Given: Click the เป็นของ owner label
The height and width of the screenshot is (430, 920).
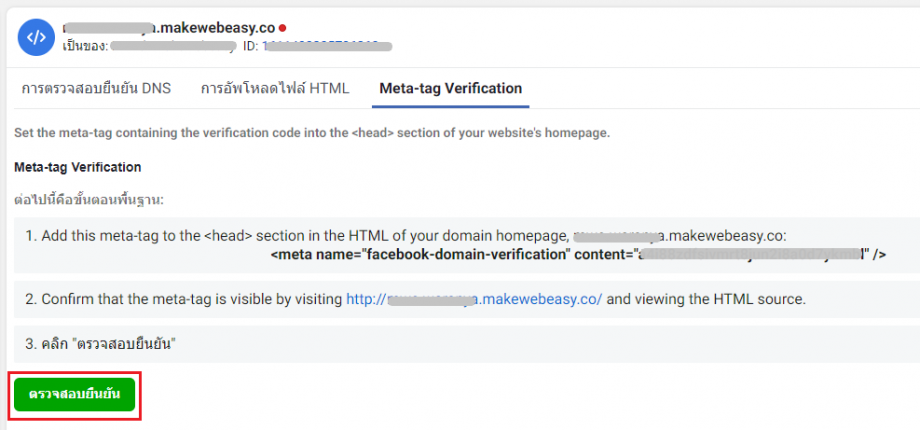Looking at the screenshot, I should [86, 46].
